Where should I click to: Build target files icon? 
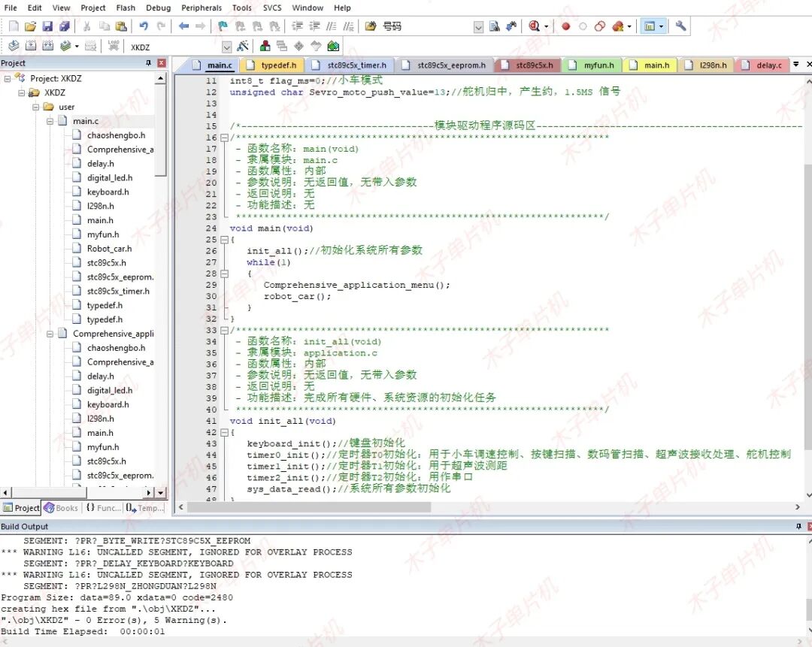pos(31,46)
